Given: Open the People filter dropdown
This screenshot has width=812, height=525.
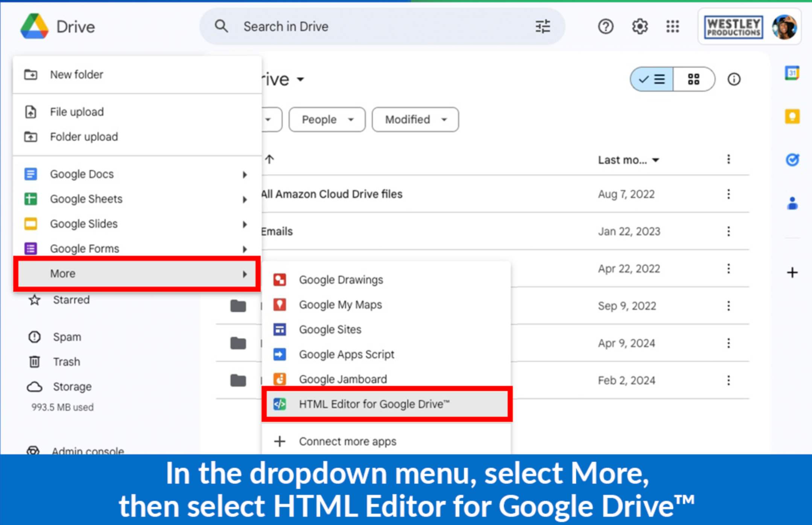Looking at the screenshot, I should (x=327, y=120).
